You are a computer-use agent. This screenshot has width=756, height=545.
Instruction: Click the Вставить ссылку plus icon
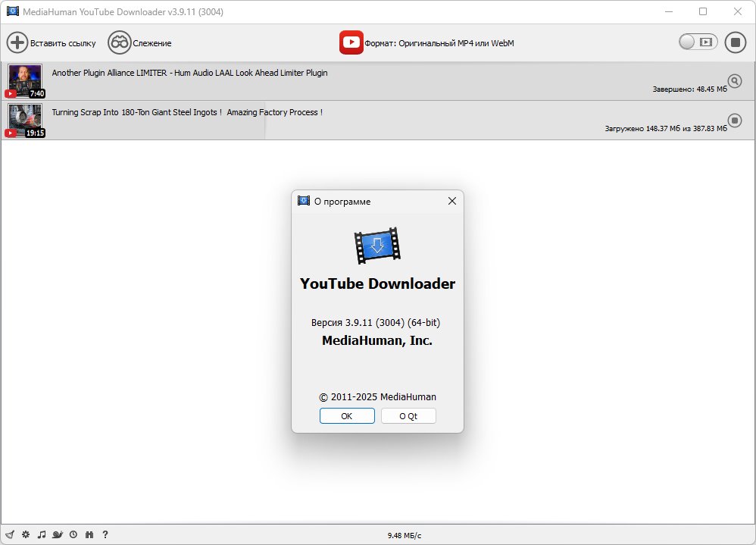tap(17, 42)
